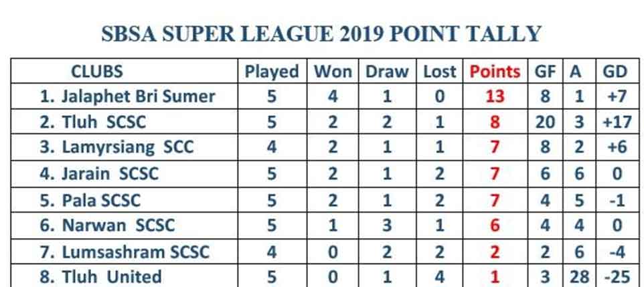Select the Lumsashram SCSC club cell
The image size is (644, 287).
coord(125,252)
